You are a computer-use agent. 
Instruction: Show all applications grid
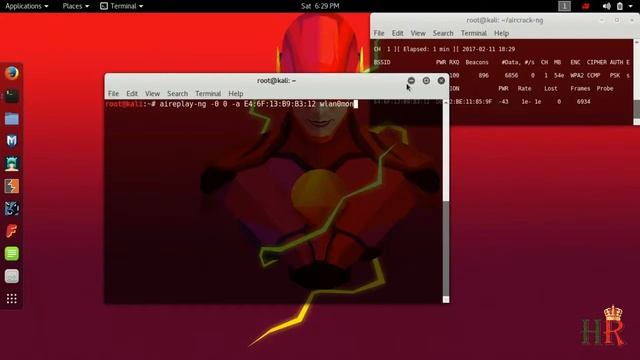[x=11, y=299]
